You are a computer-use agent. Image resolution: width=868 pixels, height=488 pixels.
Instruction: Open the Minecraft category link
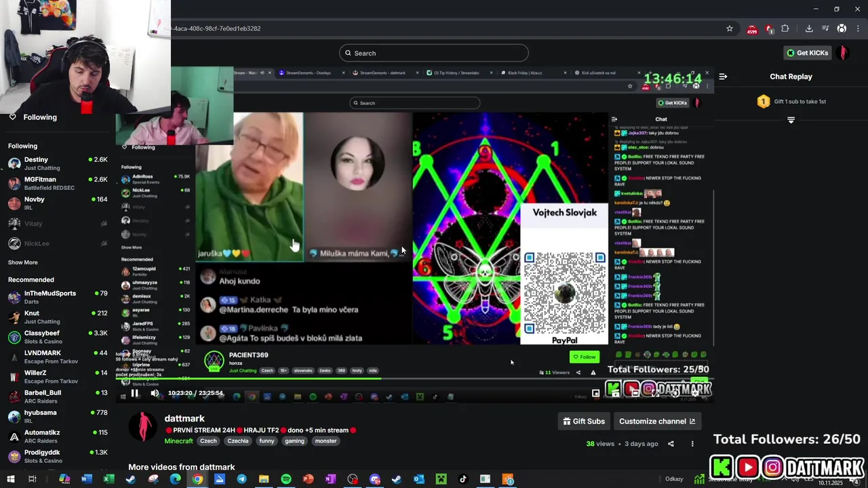pos(178,441)
